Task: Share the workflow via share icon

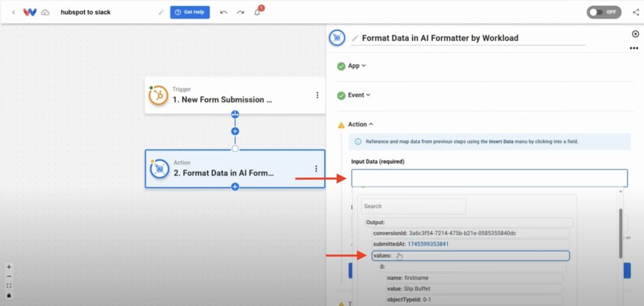Action: [x=635, y=13]
